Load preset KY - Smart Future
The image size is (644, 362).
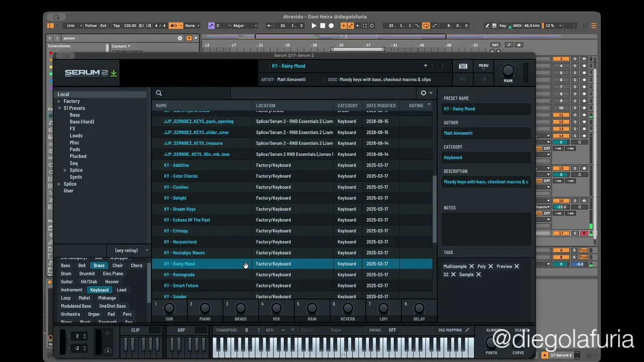[292, 286]
